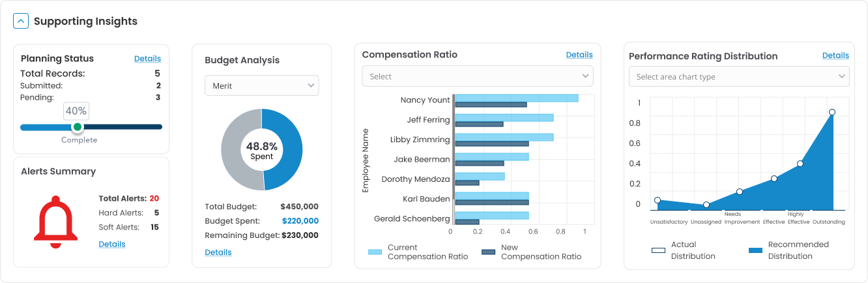This screenshot has width=868, height=283.
Task: Click Karl Bauden new ratio bar
Action: coord(492,202)
